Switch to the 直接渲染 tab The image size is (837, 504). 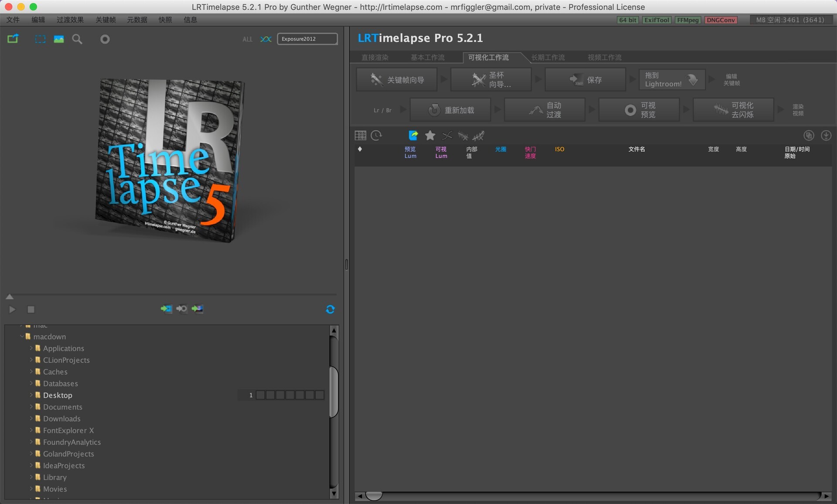[x=375, y=58]
